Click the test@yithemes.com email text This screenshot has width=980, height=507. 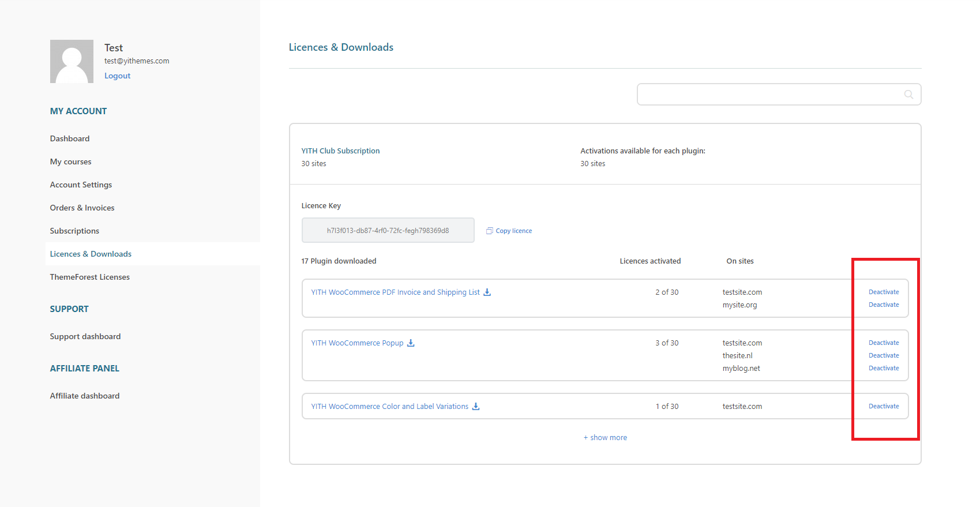[137, 61]
